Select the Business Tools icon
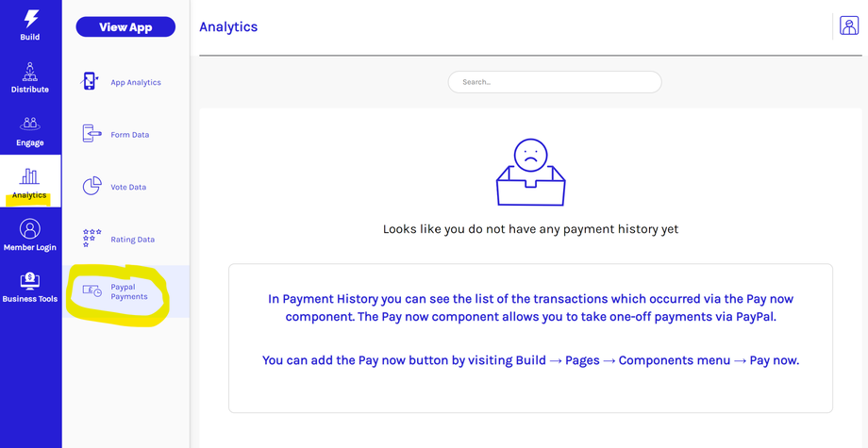 (x=30, y=281)
